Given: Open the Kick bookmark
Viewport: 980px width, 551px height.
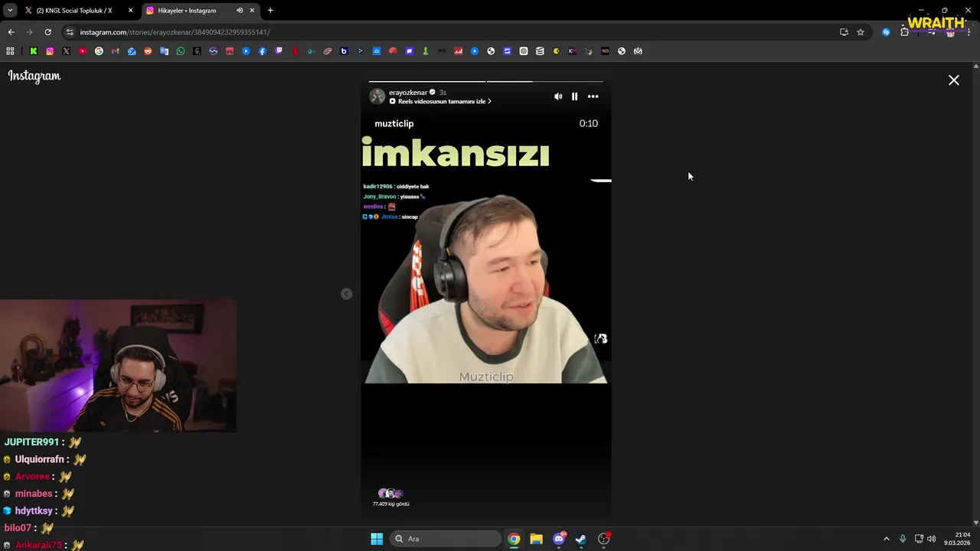Looking at the screenshot, I should (x=34, y=51).
